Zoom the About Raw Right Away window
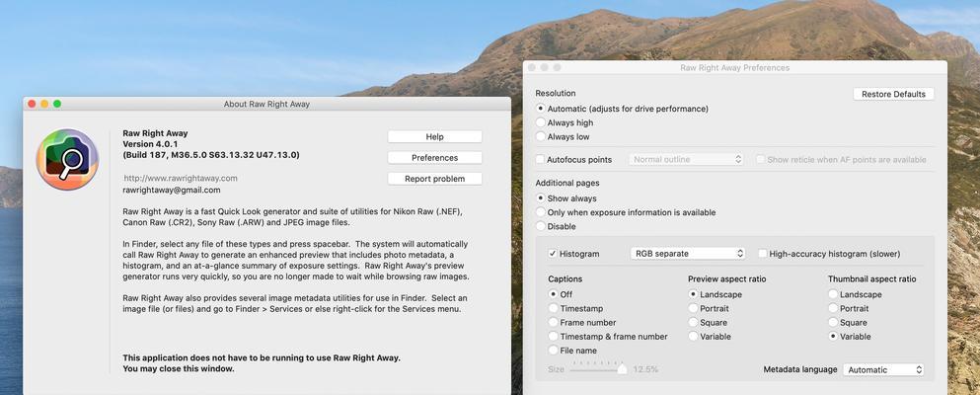 point(57,104)
